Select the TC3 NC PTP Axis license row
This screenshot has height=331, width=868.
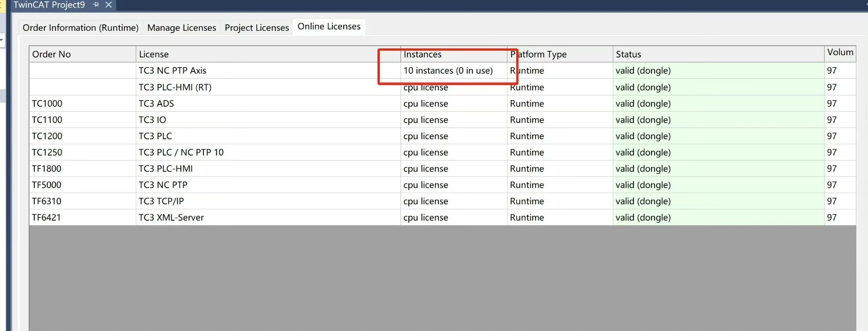tap(443, 71)
